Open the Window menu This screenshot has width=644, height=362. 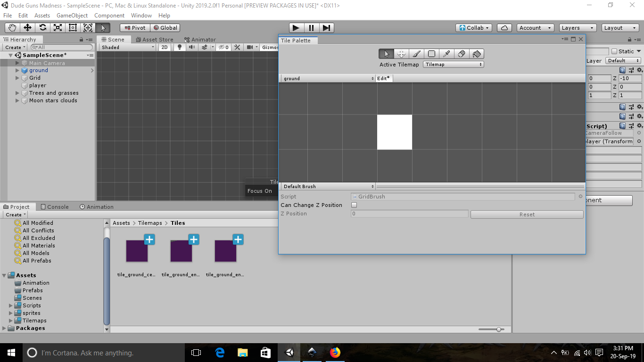[x=141, y=15]
